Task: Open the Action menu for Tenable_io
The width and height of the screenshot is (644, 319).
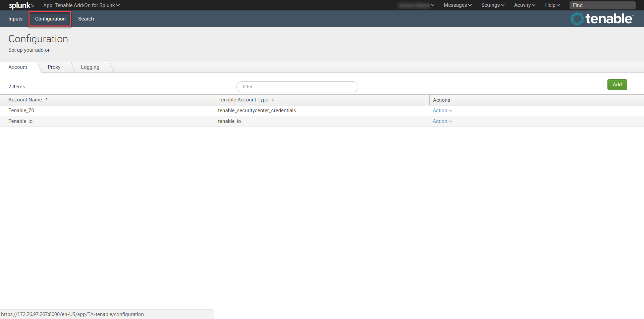Action: tap(442, 121)
